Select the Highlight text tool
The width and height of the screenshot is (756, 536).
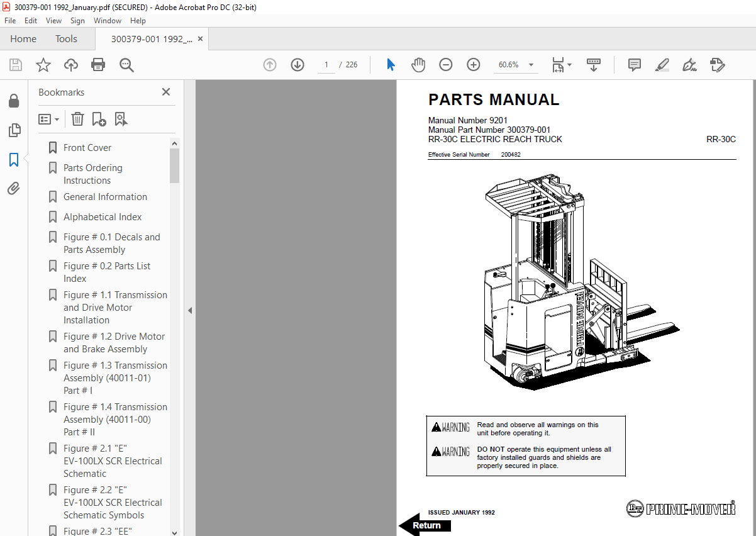click(662, 64)
